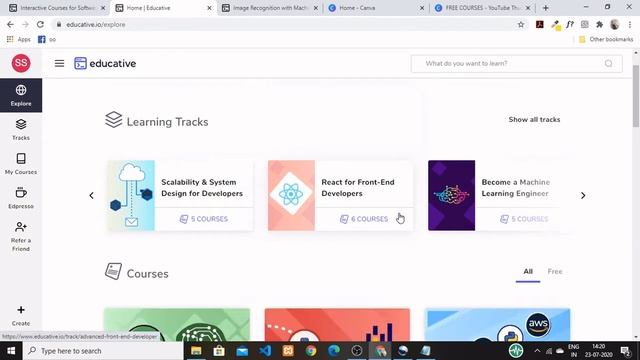Open File Explorer from taskbar

coord(196,351)
